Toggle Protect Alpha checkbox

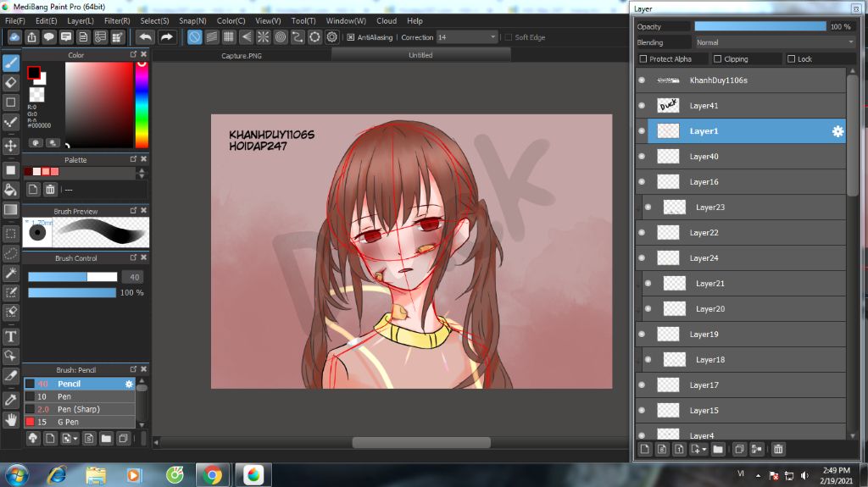[x=643, y=58]
